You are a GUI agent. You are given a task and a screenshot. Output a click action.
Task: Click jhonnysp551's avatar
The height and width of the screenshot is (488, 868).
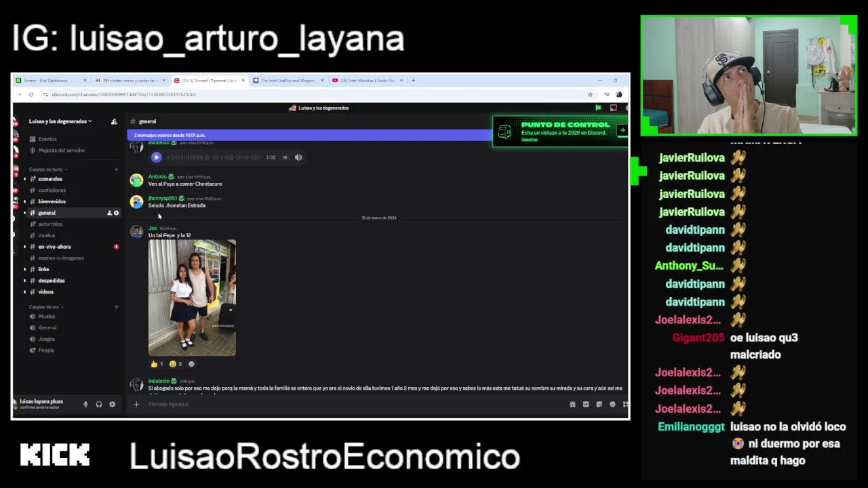point(137,202)
